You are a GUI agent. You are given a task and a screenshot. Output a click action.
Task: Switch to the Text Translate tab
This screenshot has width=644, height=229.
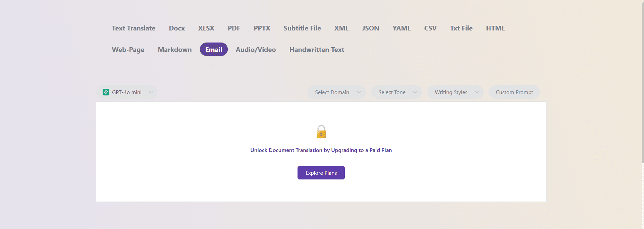[x=133, y=28]
